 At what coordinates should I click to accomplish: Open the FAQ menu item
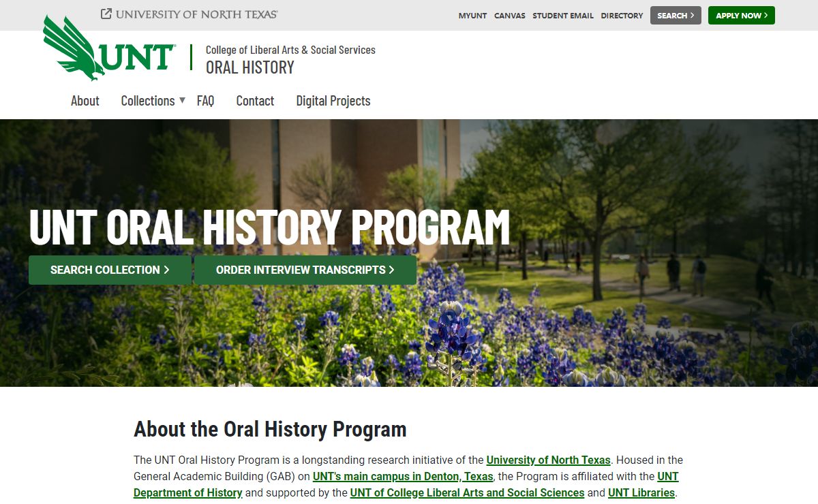pyautogui.click(x=205, y=101)
